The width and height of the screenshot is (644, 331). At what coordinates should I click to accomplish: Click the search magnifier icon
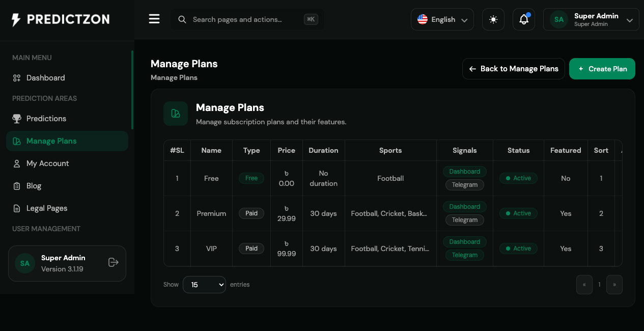[x=182, y=19]
